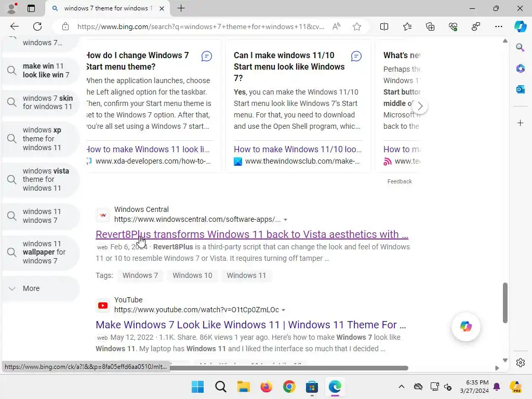Open the notification bell
This screenshot has height=399, width=532.
[x=497, y=387]
